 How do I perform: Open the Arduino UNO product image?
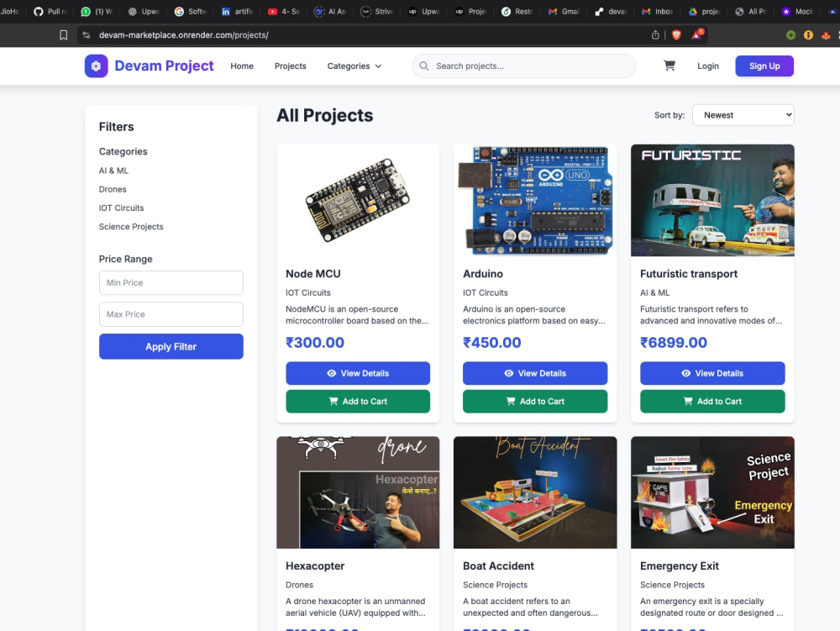point(535,200)
